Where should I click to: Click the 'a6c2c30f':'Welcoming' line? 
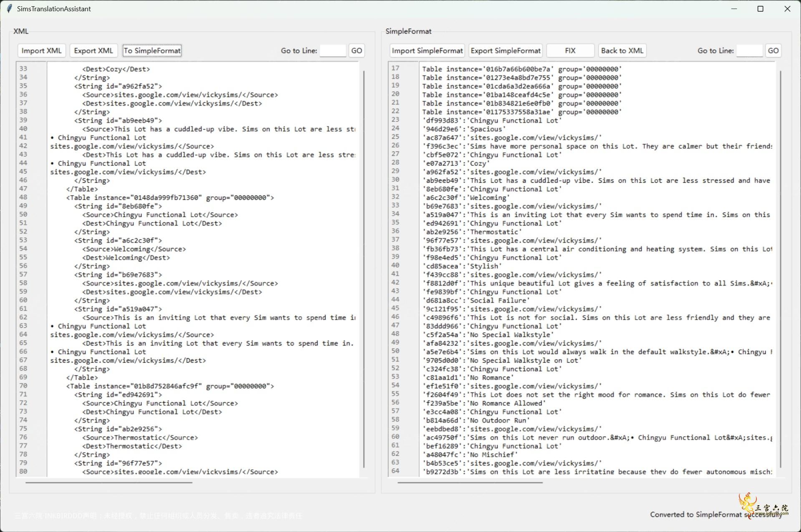(x=466, y=198)
